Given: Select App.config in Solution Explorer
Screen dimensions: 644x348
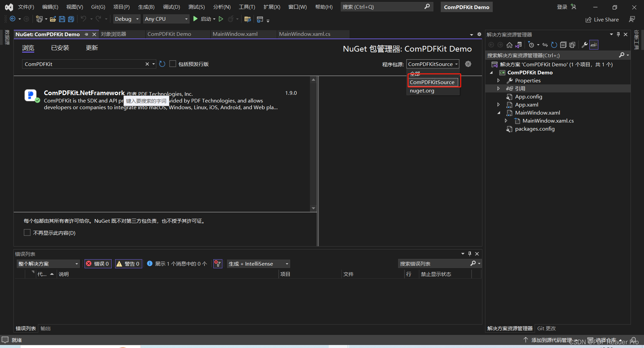Looking at the screenshot, I should click(x=529, y=97).
